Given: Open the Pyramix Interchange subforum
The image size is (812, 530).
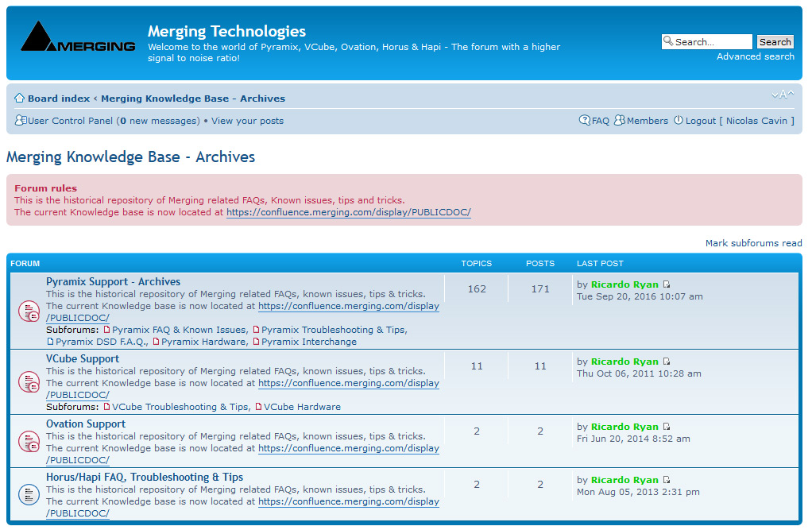Looking at the screenshot, I should [x=308, y=342].
